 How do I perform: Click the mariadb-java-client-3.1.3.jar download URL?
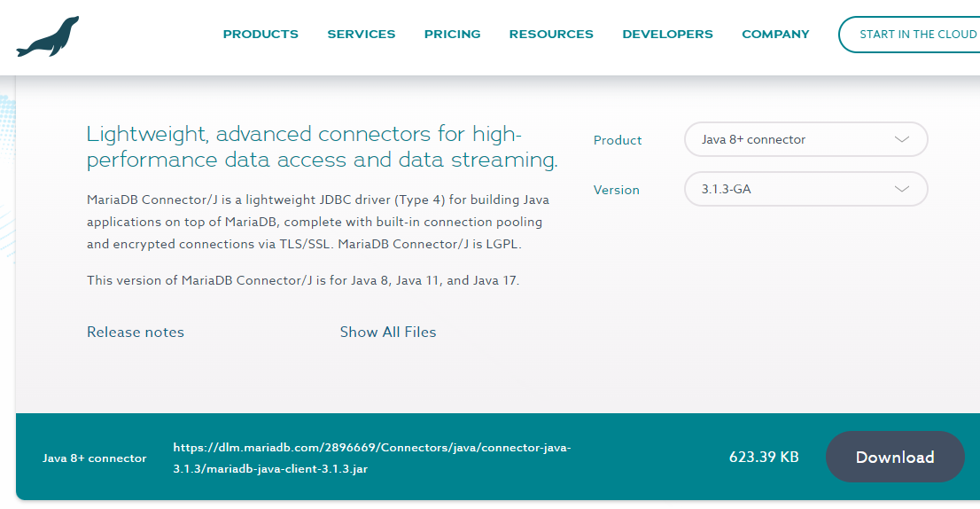[372, 458]
